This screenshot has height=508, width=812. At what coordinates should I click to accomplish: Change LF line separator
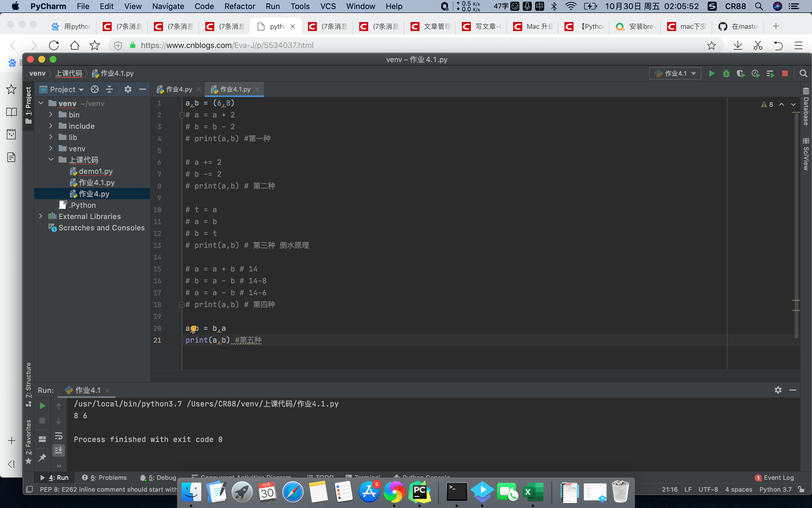[x=688, y=490]
